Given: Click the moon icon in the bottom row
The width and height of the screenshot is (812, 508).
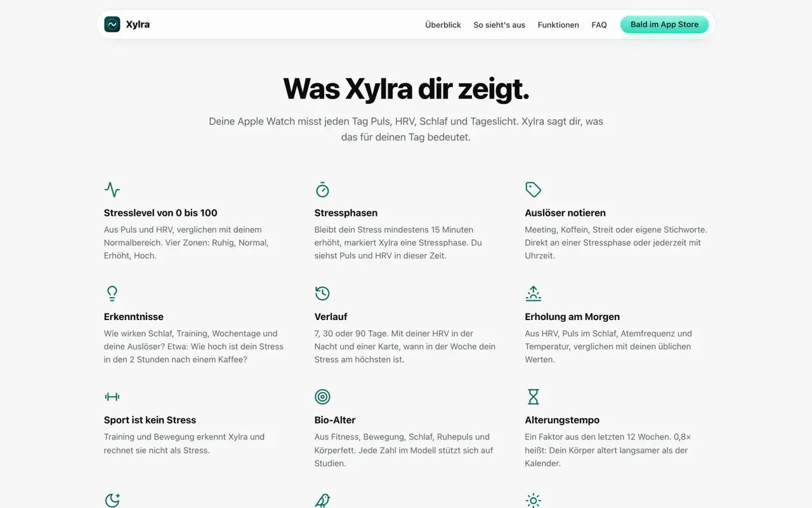Looking at the screenshot, I should [x=112, y=500].
